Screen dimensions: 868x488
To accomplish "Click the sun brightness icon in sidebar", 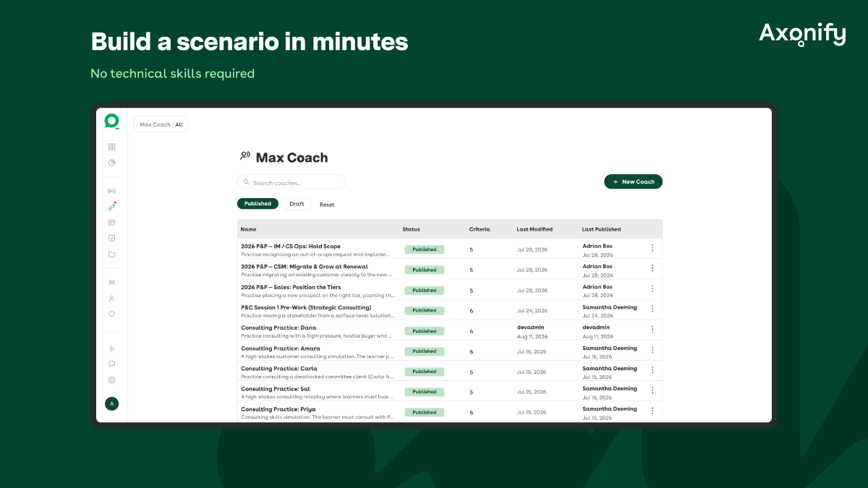I will 111,348.
